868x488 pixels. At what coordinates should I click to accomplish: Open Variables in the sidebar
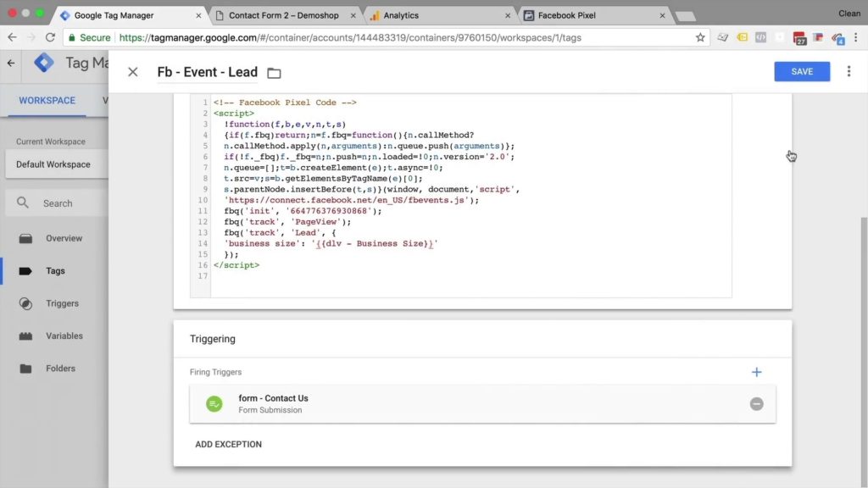[64, 335]
